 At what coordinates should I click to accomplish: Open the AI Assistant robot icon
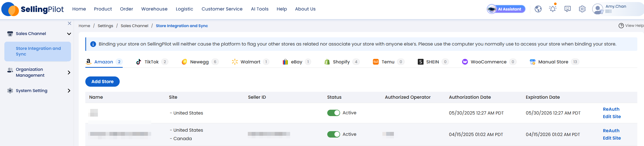492,9
